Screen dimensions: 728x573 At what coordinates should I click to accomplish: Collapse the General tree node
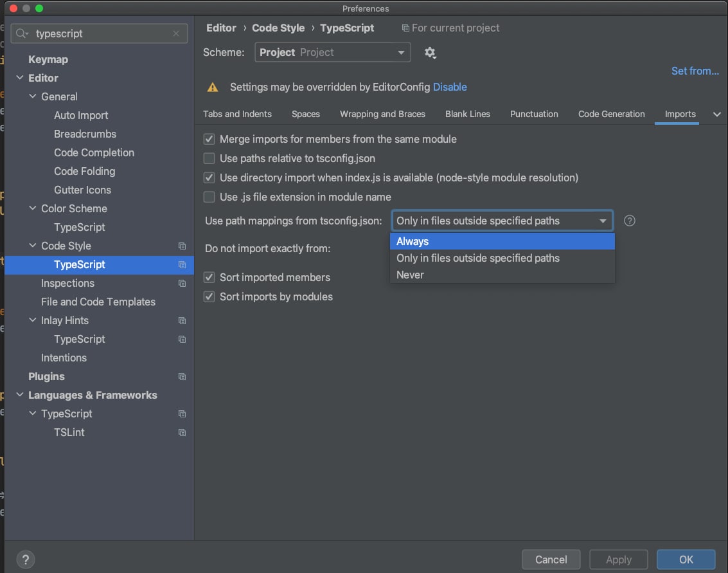[33, 96]
